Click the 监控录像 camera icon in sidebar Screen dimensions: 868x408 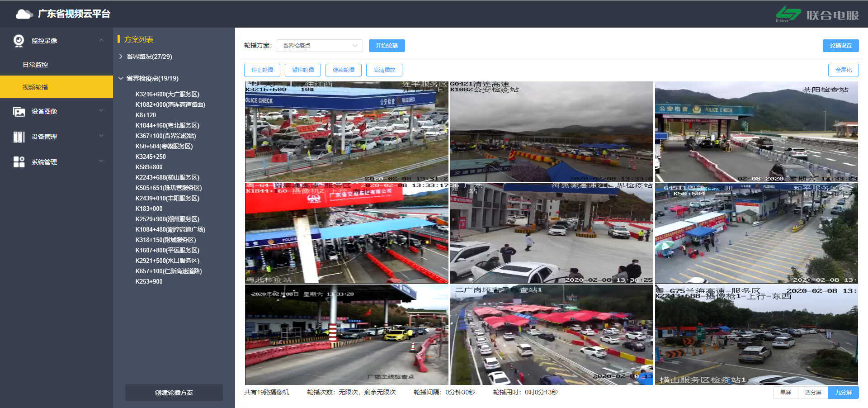tap(19, 41)
